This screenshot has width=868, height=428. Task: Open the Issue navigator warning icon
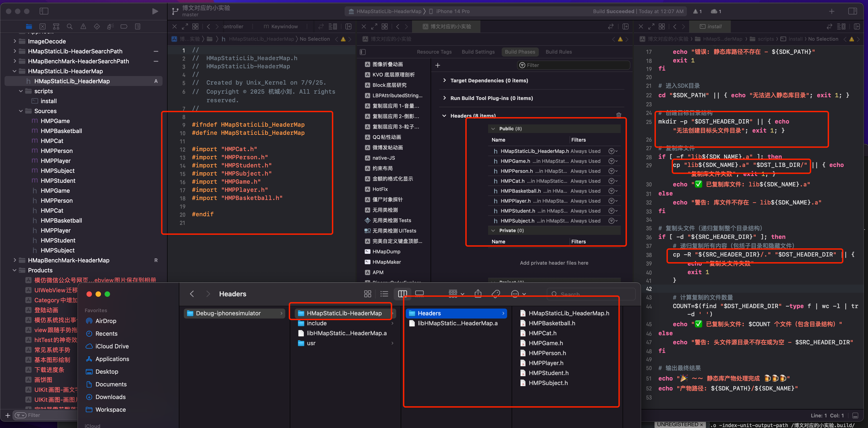click(83, 26)
